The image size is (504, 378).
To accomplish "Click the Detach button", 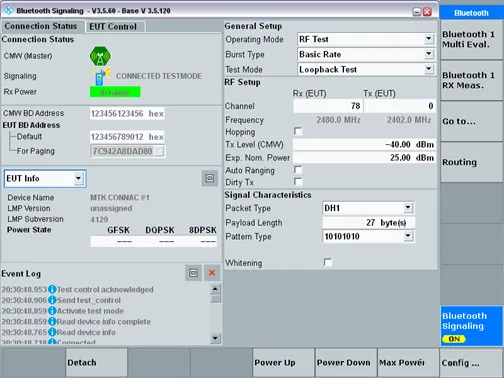I will 96,363.
